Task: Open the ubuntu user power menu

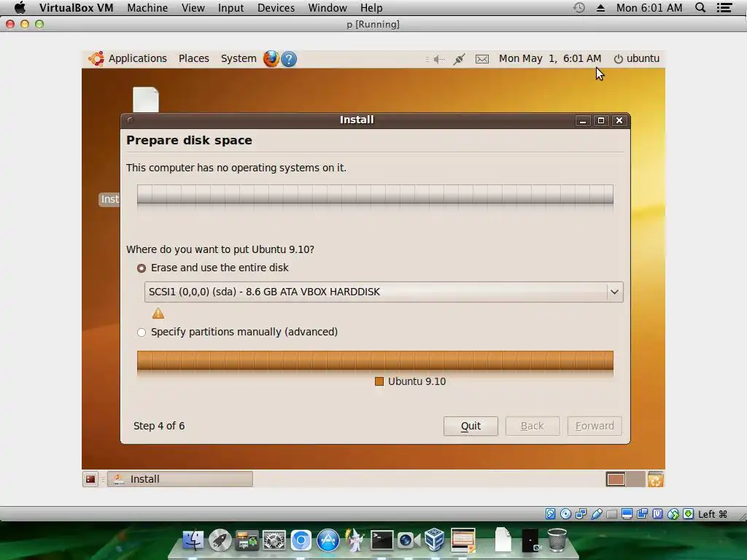Action: pyautogui.click(x=636, y=58)
